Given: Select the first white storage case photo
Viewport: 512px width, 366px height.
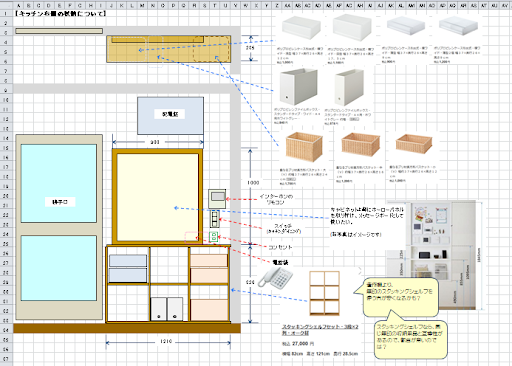Looking at the screenshot, I should (x=301, y=28).
